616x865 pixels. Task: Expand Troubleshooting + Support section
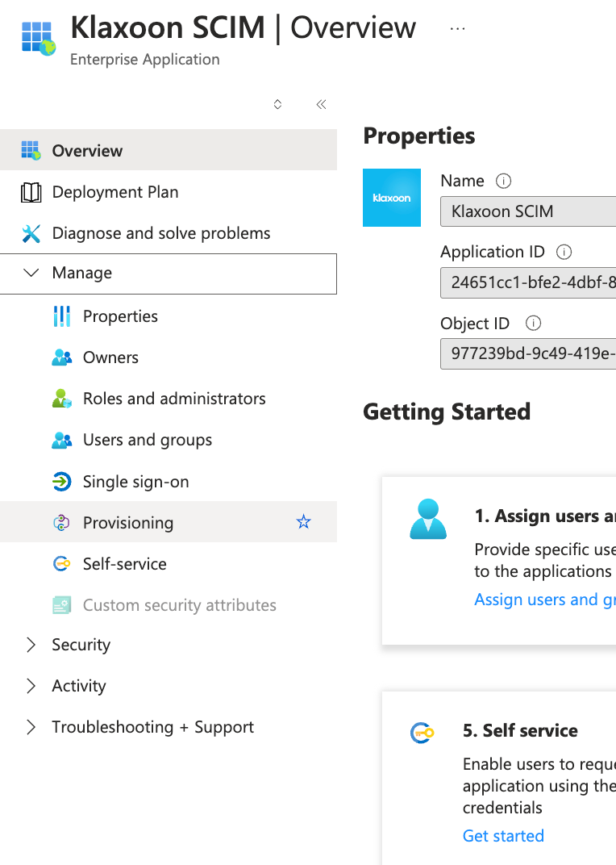(31, 727)
